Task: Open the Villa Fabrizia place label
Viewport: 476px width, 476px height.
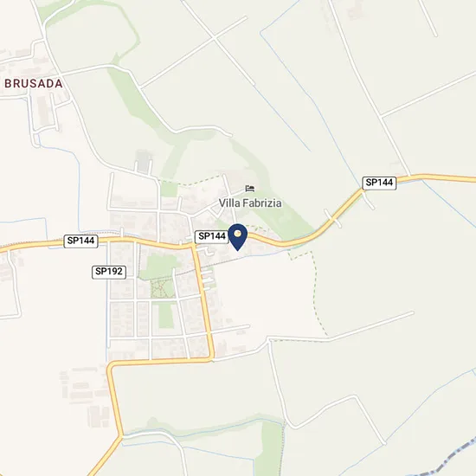Action: (250, 203)
